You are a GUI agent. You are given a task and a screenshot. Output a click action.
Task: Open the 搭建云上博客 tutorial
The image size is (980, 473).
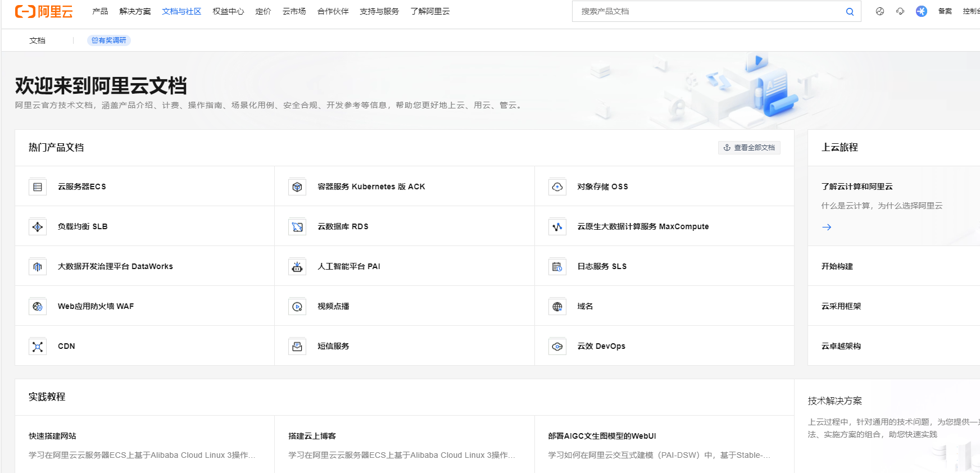pos(312,436)
